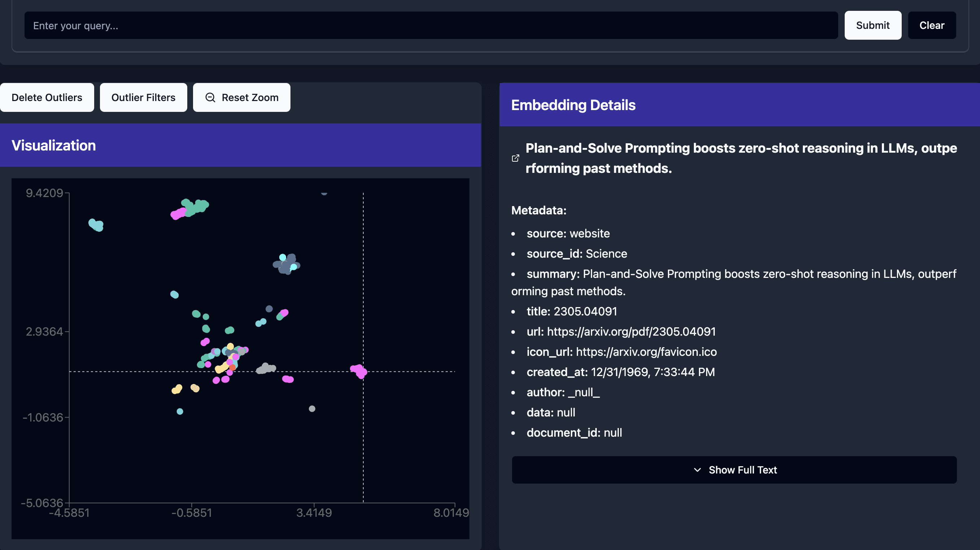Screen dimensions: 980x550
Task: Click the Clear button
Action: (932, 25)
